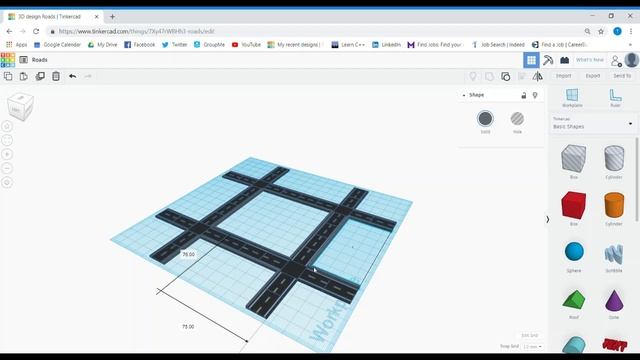
Task: Click the Copy icon in the toolbar
Action: click(x=8, y=76)
